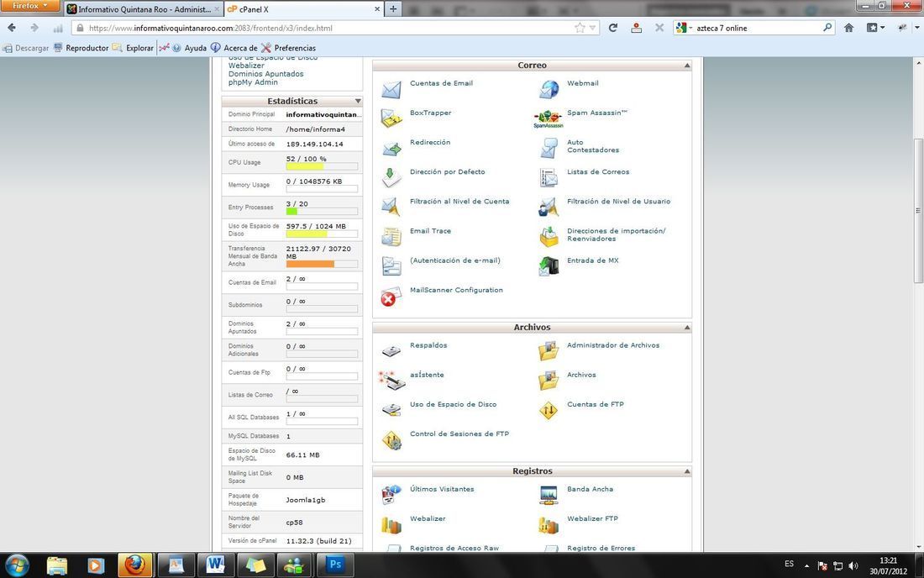Screen dimensions: 924x578
Task: Collapse the Registros section arrow
Action: tap(687, 471)
